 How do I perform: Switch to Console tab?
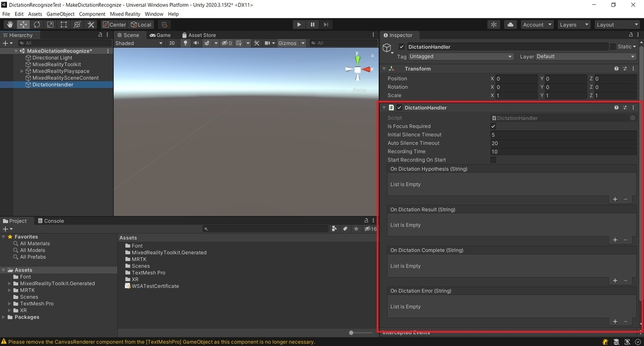pyautogui.click(x=50, y=221)
